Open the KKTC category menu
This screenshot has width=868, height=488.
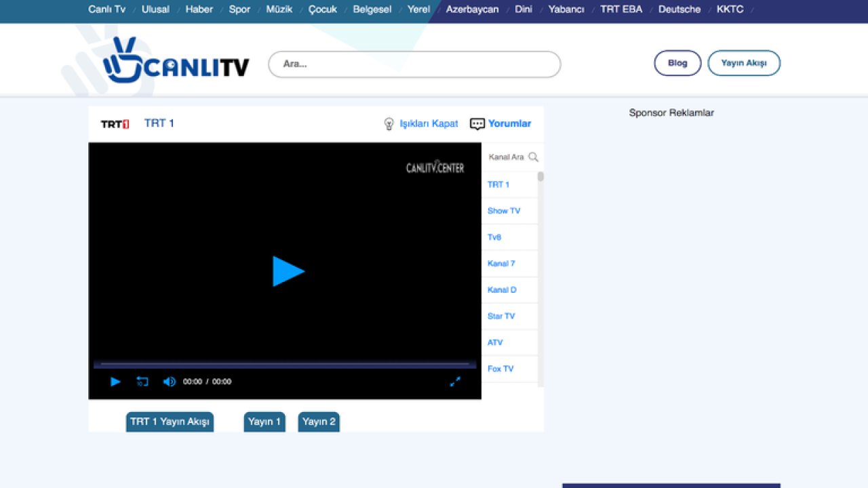tap(730, 9)
